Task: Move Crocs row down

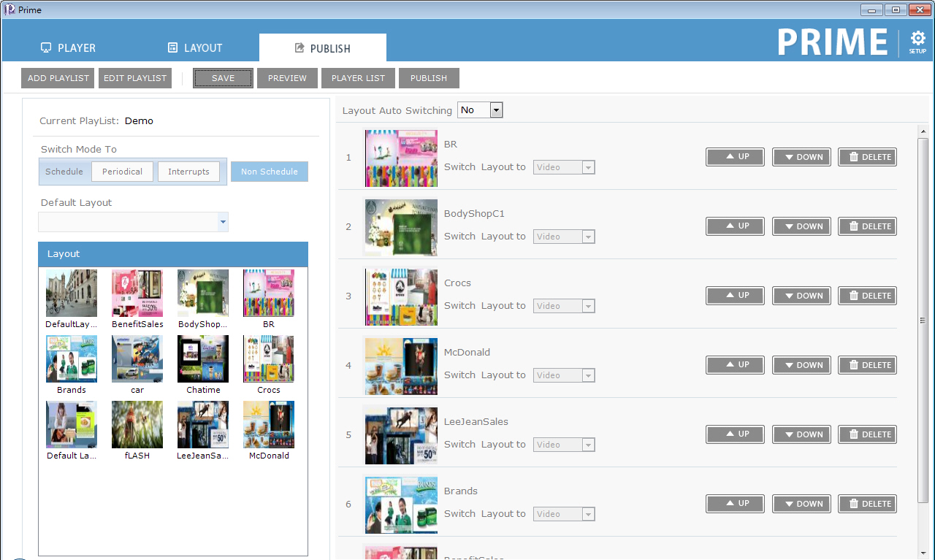Action: pyautogui.click(x=801, y=296)
